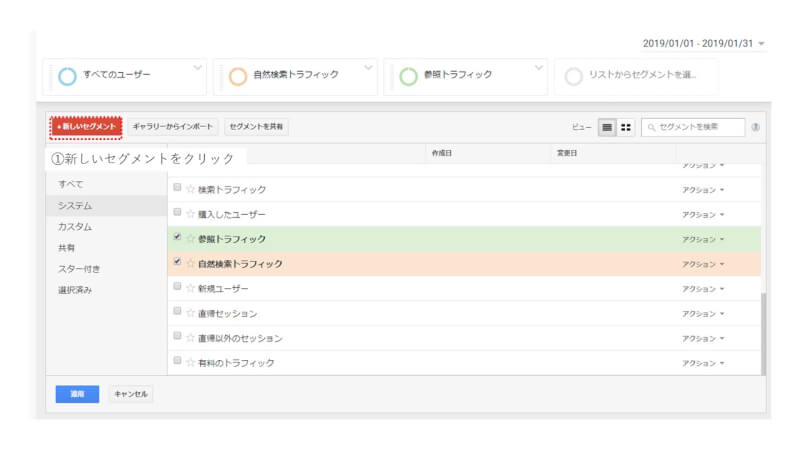Image resolution: width=800 pixels, height=450 pixels.
Task: Star the 参照トラフィック segment row
Action: pos(190,239)
